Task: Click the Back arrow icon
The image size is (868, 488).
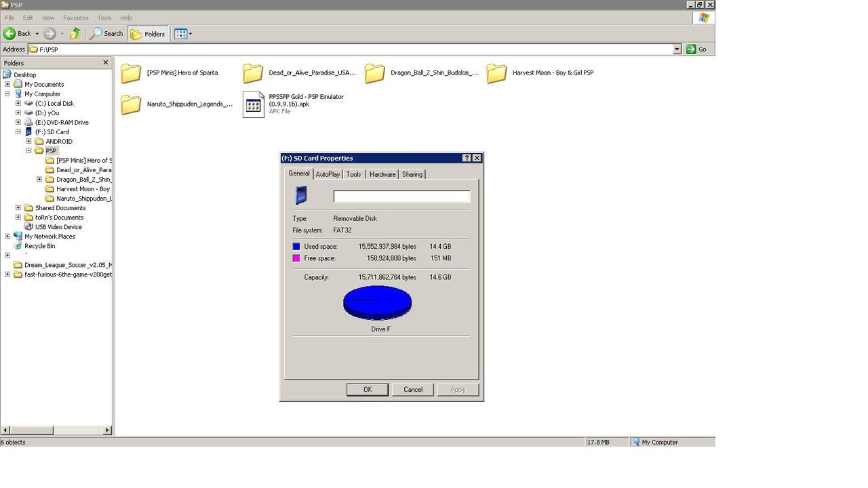Action: coord(9,33)
